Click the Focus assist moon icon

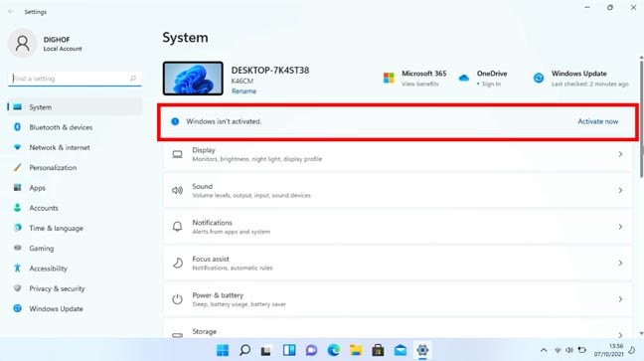pos(178,263)
